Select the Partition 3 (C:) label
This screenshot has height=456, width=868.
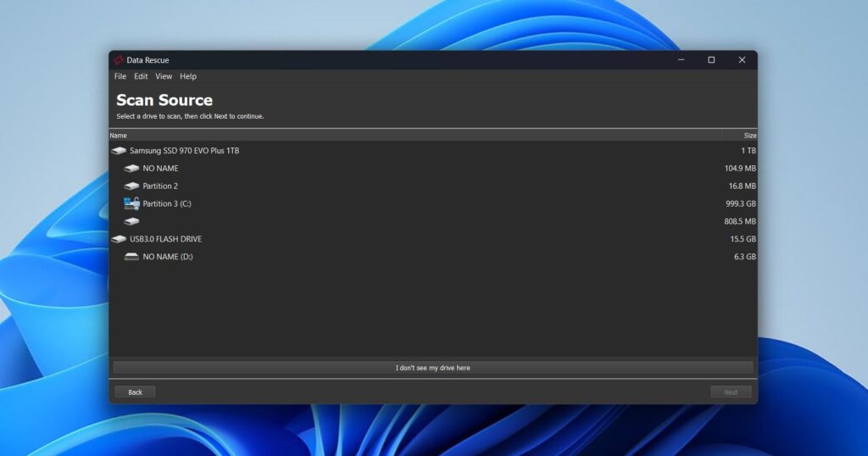coord(167,203)
